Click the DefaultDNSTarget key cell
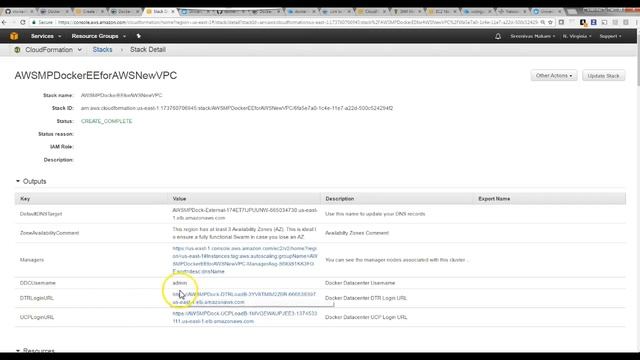640x360 pixels. coord(41,214)
